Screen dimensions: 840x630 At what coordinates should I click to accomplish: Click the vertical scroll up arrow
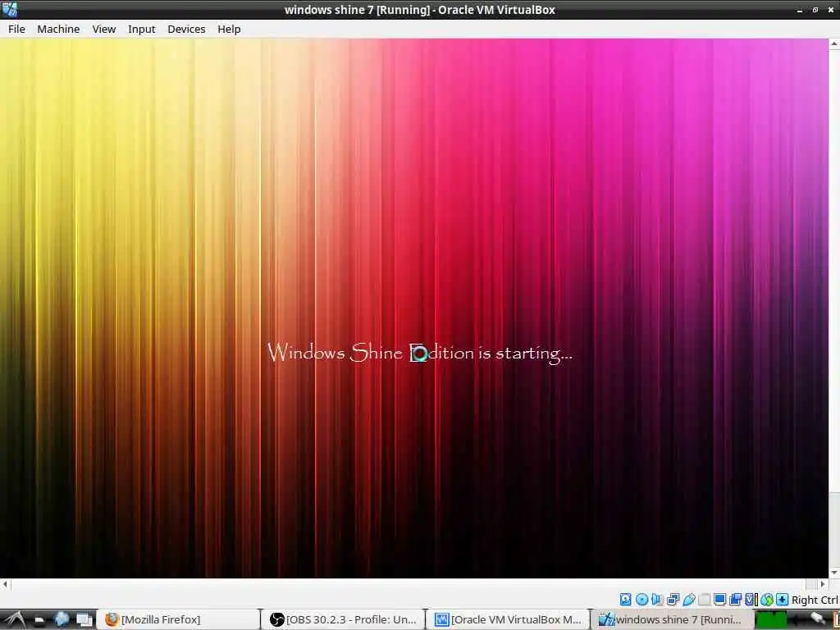834,43
